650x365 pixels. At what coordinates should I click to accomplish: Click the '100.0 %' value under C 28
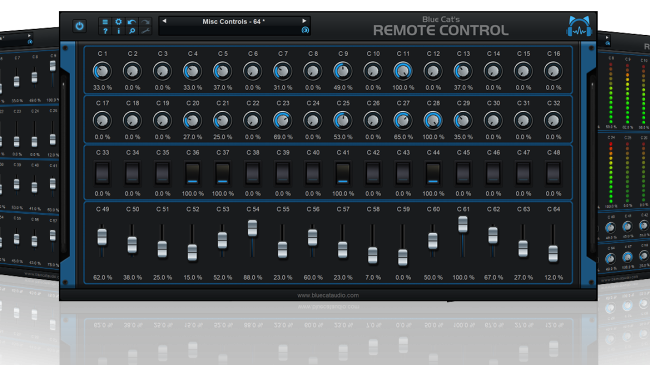[x=433, y=137]
